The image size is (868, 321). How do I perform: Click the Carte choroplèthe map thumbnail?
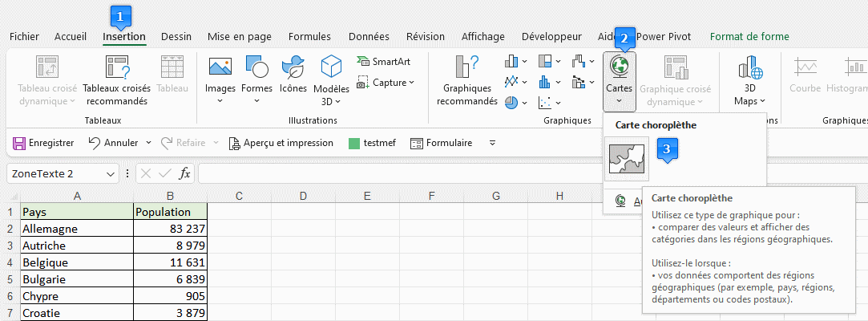[626, 159]
